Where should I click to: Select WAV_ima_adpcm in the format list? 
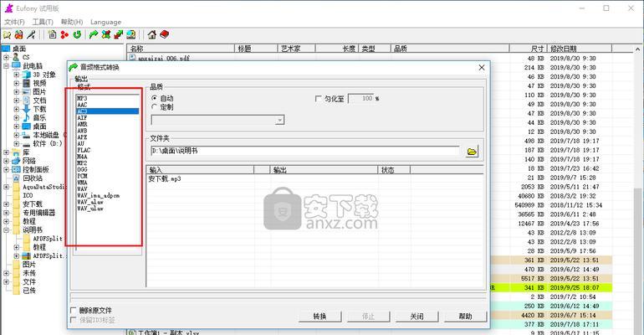click(108, 195)
